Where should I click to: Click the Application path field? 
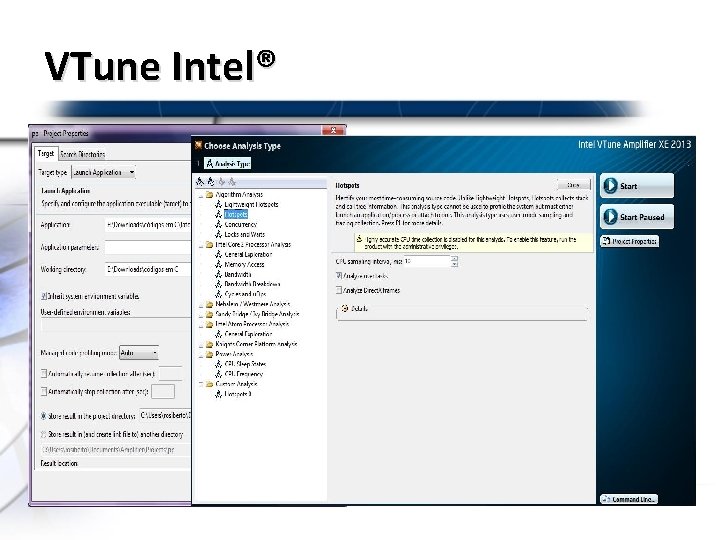point(148,225)
